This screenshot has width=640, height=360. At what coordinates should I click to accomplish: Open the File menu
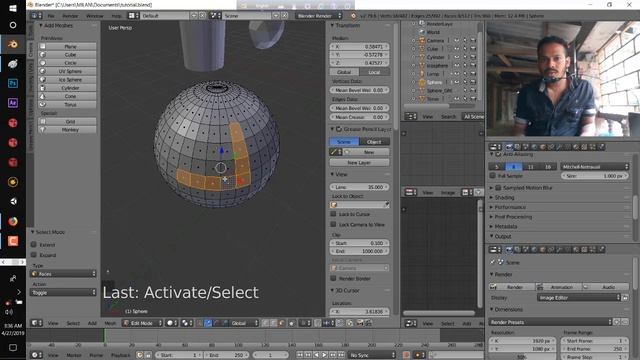51,16
